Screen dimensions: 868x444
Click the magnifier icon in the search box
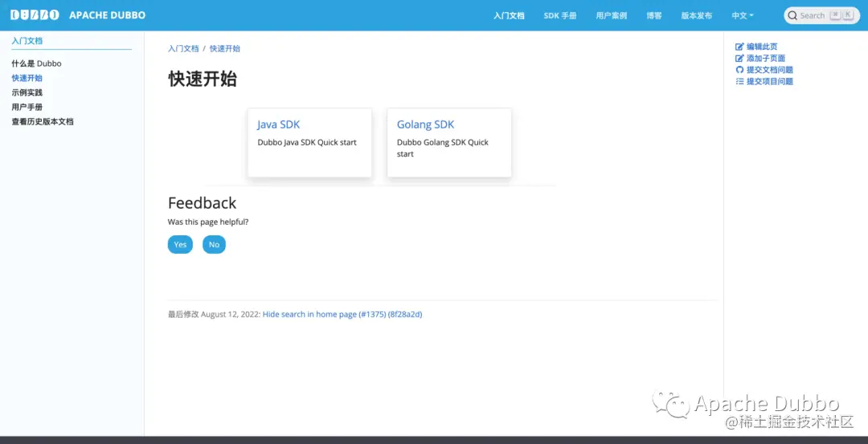(792, 15)
